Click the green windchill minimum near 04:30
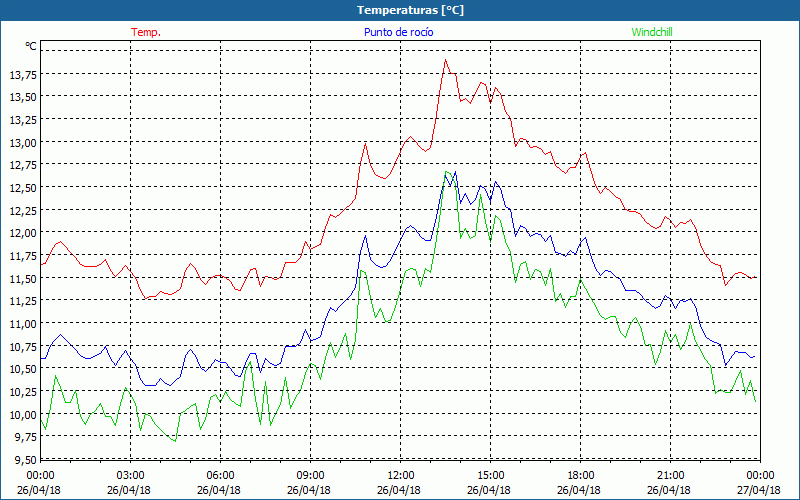Viewport: 800px width, 500px height. pos(175,441)
